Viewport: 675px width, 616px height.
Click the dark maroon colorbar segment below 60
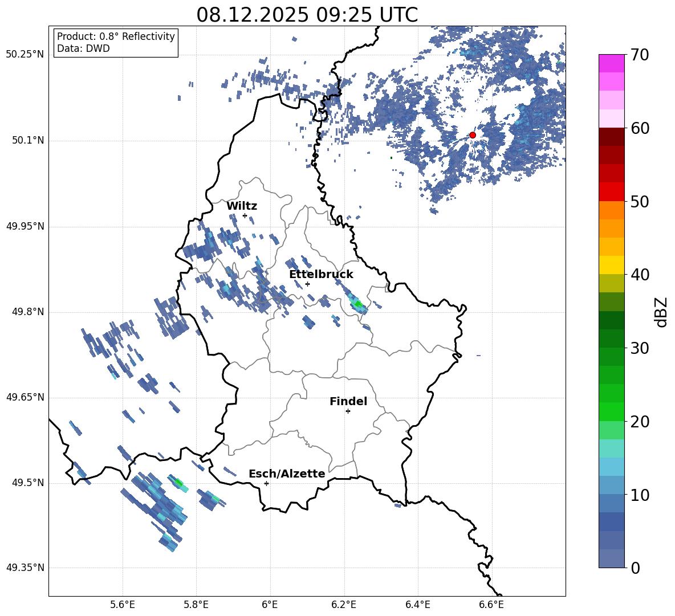click(x=612, y=137)
